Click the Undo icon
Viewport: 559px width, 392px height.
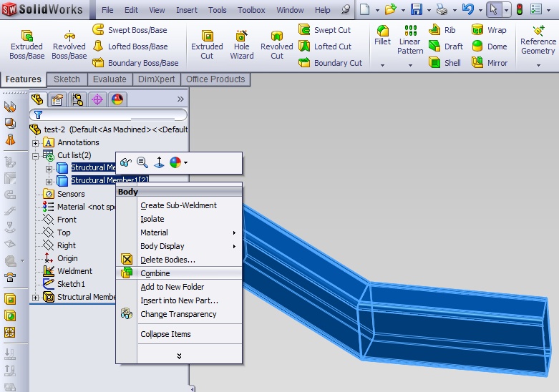(467, 9)
